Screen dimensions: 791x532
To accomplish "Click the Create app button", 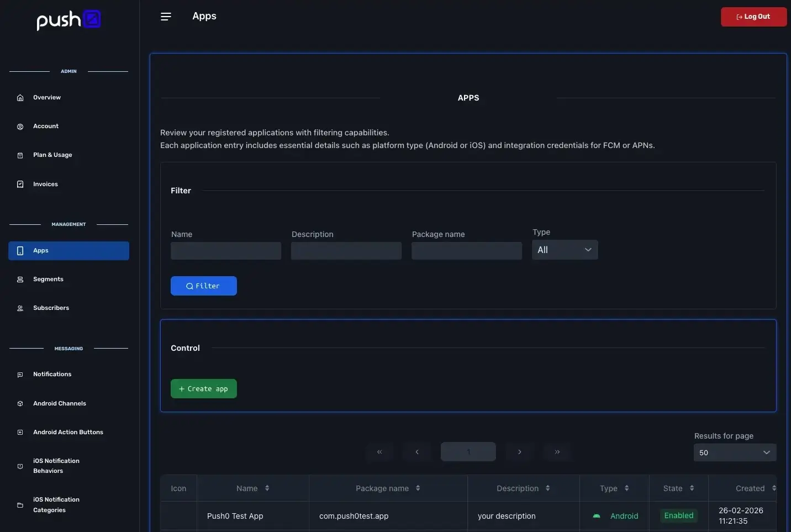I will pos(203,388).
